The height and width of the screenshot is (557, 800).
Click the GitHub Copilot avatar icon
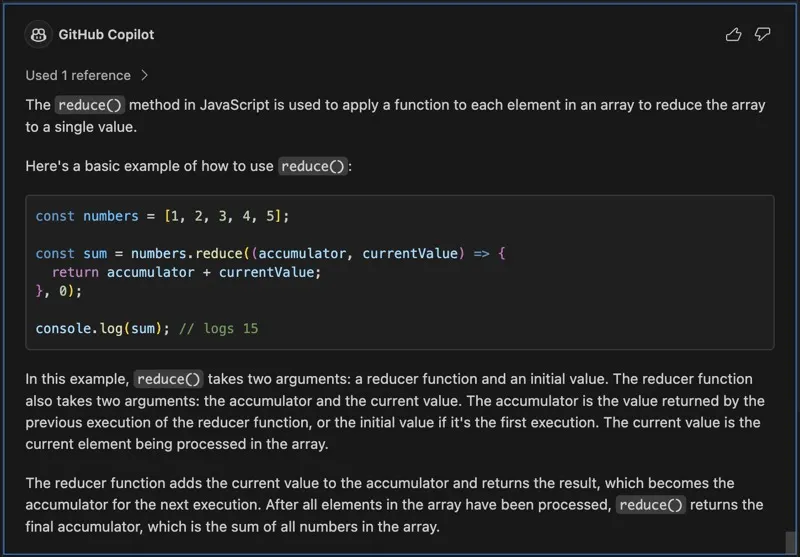38,35
